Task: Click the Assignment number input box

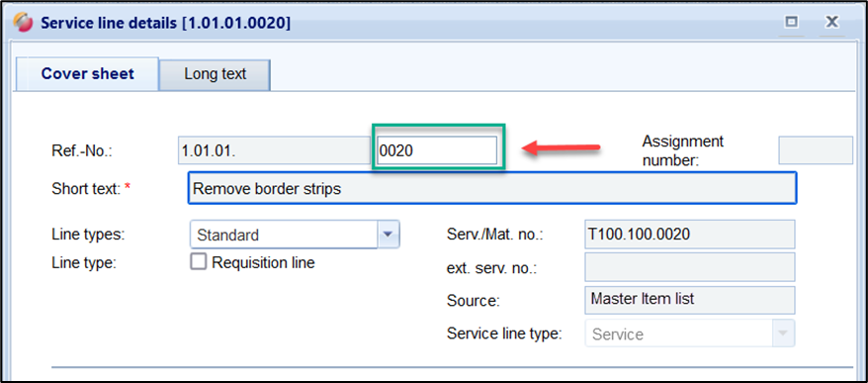Action: (x=816, y=150)
